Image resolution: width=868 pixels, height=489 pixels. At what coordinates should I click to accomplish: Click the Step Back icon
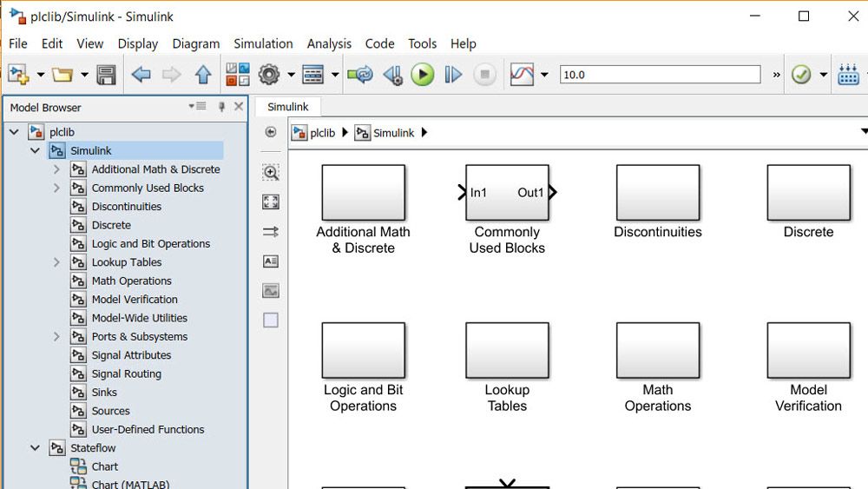[392, 75]
